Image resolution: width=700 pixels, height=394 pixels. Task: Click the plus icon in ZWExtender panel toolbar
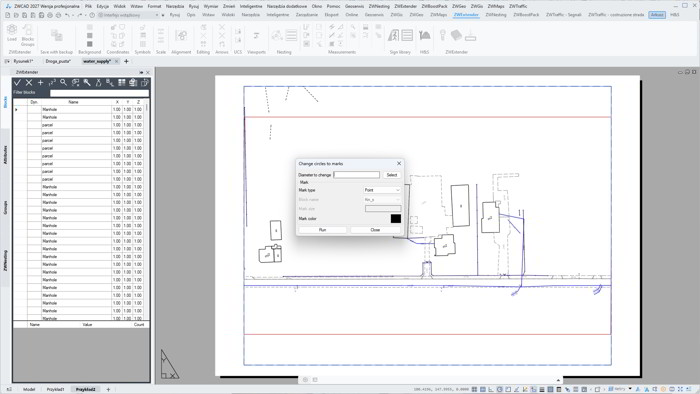tap(41, 83)
